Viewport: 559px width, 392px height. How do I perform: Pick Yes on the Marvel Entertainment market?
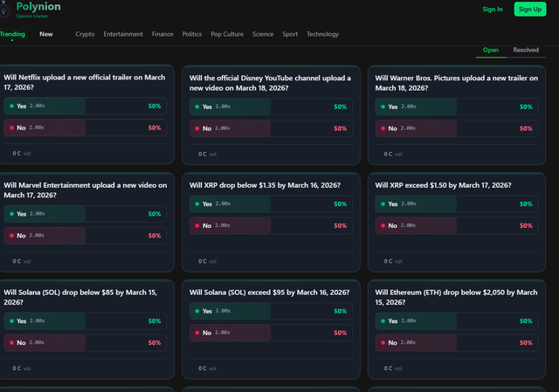point(86,214)
